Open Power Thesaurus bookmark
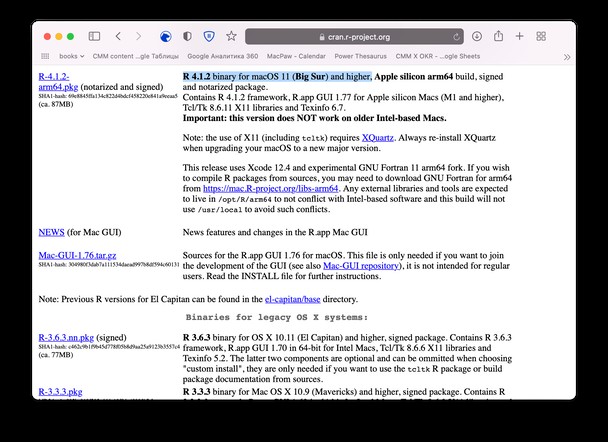The image size is (608, 442). pyautogui.click(x=361, y=56)
